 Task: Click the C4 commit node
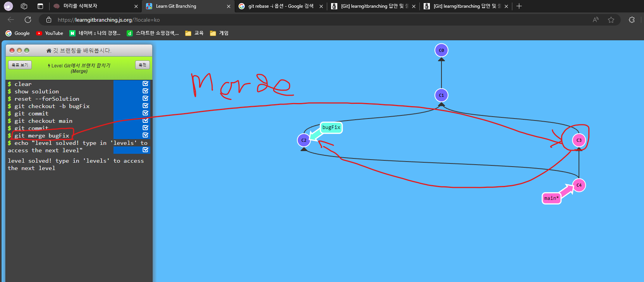[x=579, y=185]
